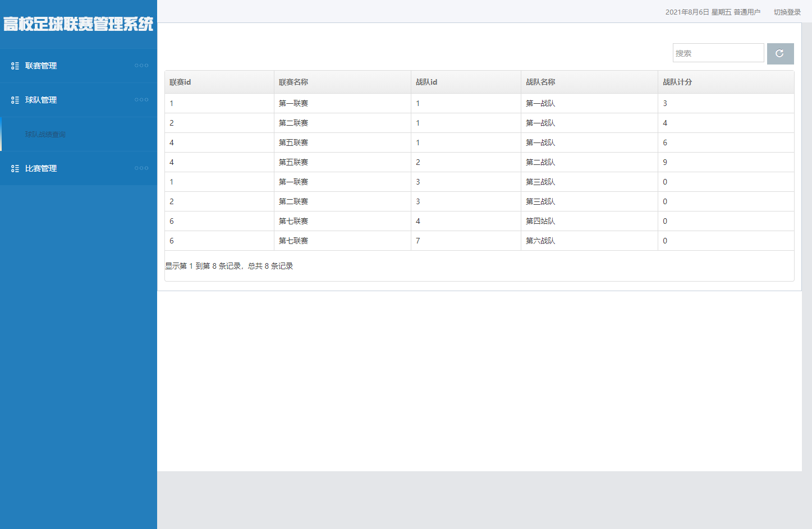Click the 战队名称 column header
Image resolution: width=812 pixels, height=529 pixels.
pos(540,82)
